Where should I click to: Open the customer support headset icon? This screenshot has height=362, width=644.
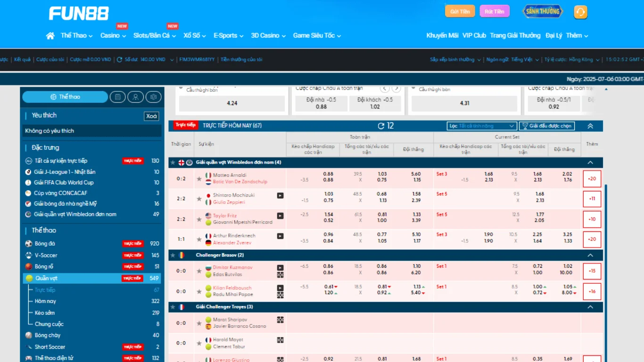580,11
